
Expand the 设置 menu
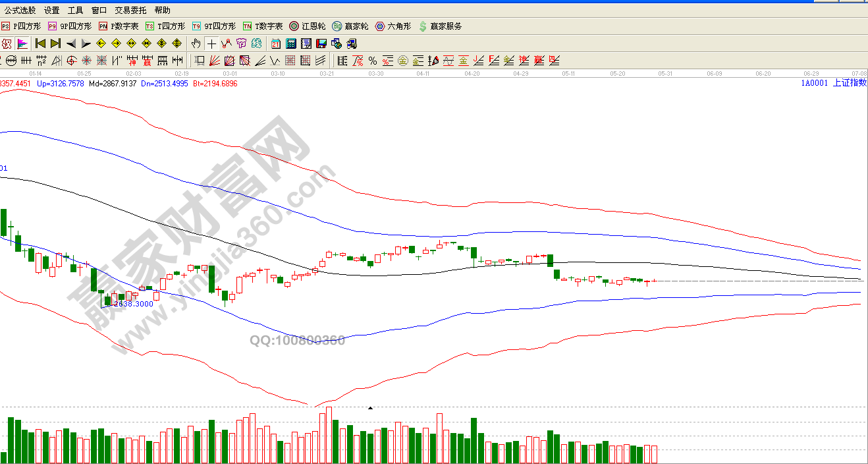pos(51,11)
